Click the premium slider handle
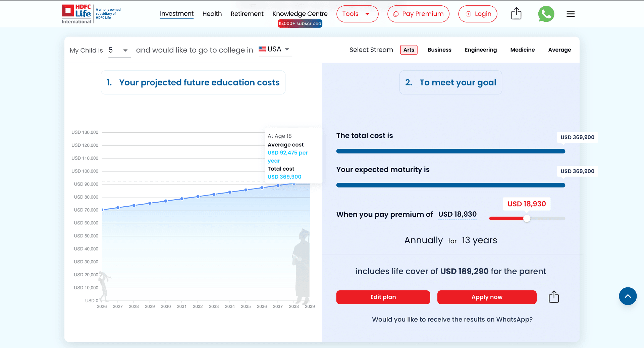 point(527,218)
